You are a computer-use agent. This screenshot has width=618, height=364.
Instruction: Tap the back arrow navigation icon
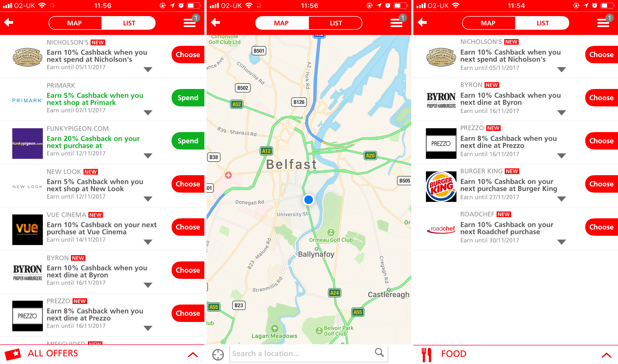click(x=10, y=23)
